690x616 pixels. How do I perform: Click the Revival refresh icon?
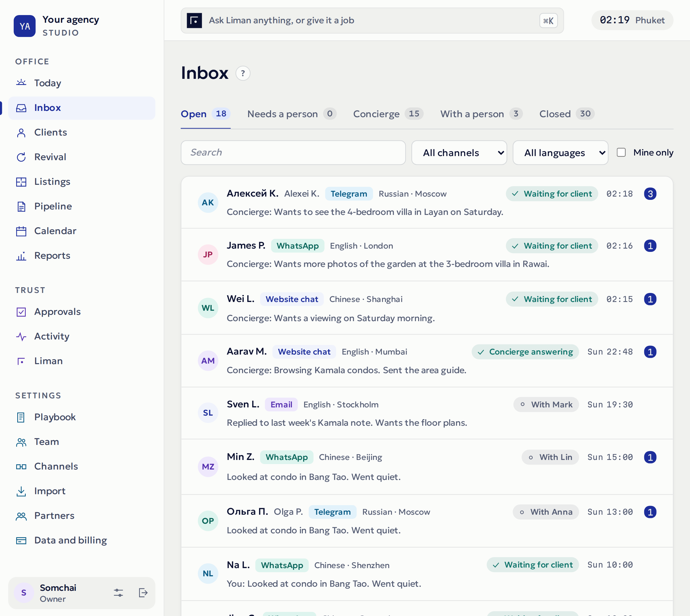(x=21, y=157)
